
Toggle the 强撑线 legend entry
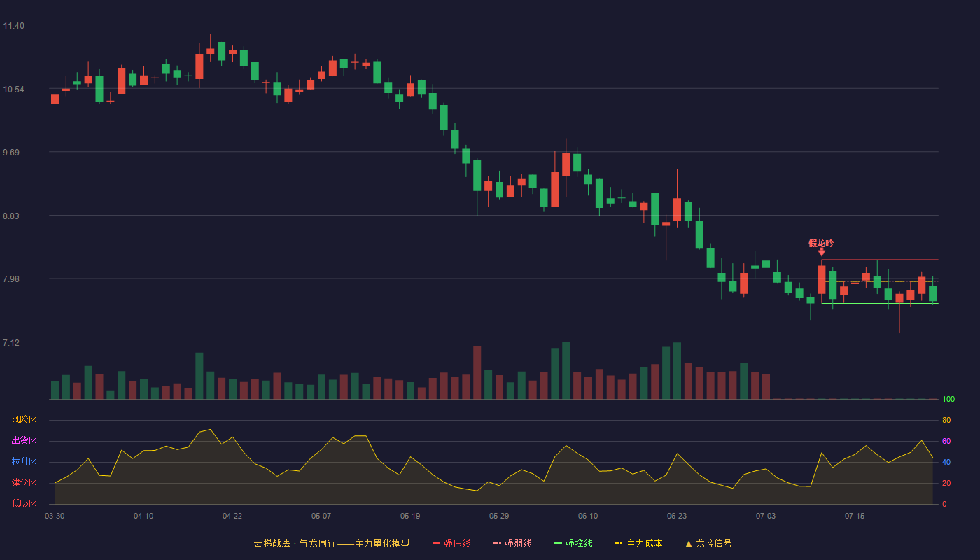click(x=573, y=543)
